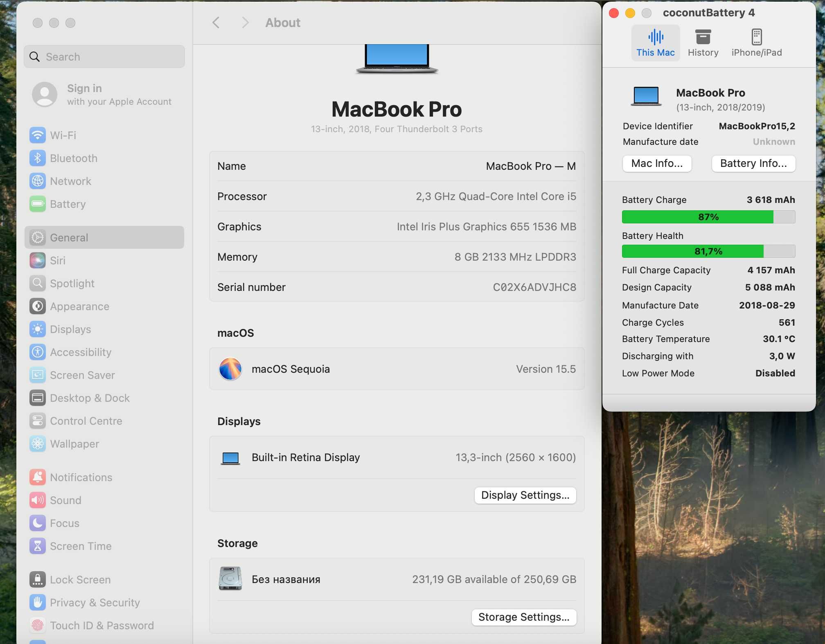825x644 pixels.
Task: Click Charge Cycles value 561
Action: [x=787, y=322]
